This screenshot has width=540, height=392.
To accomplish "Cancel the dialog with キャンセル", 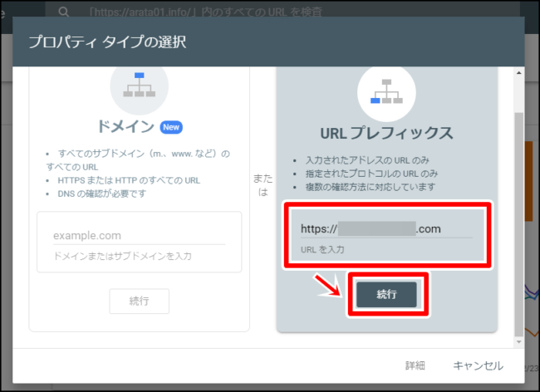I will point(478,365).
